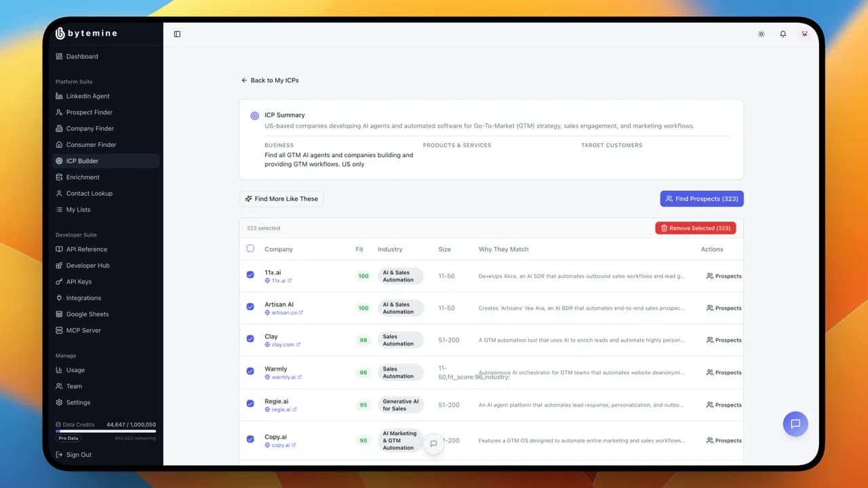Screen dimensions: 868x488
Task: View Prospects for Clay
Action: click(724, 340)
